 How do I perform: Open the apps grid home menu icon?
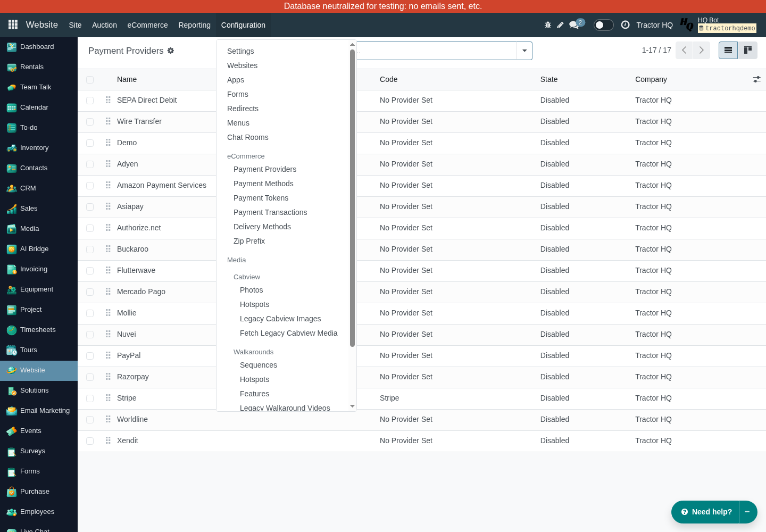click(13, 25)
